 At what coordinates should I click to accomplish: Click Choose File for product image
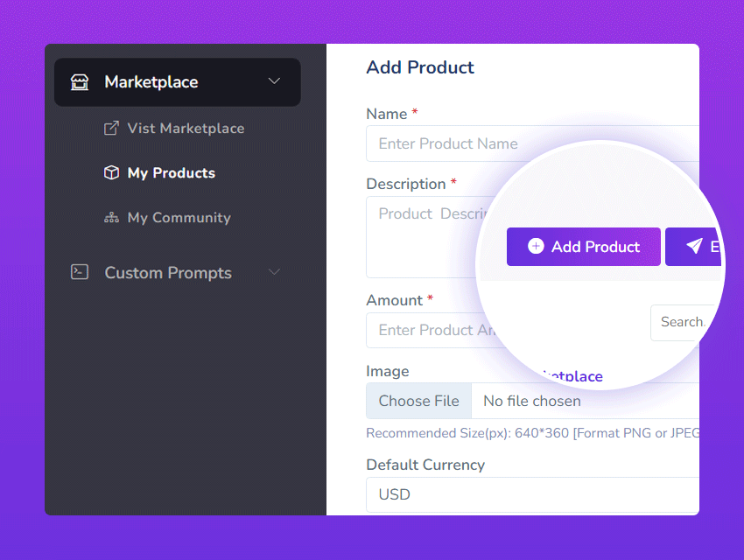pos(418,401)
